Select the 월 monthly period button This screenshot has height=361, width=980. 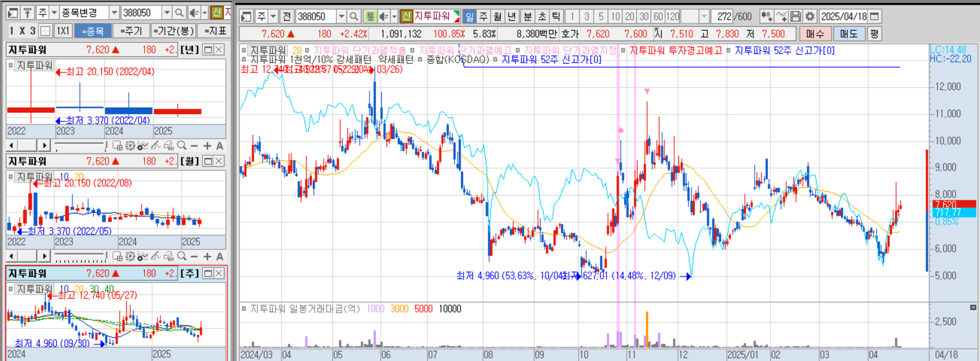point(497,17)
